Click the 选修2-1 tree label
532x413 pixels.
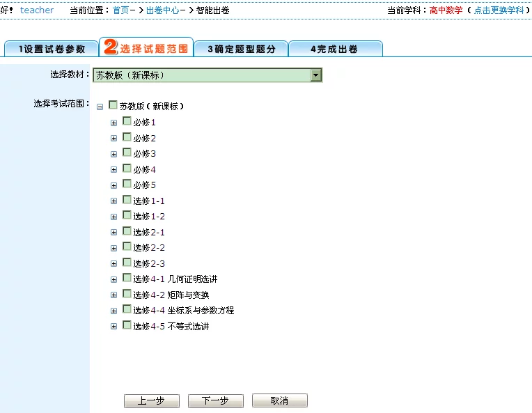[149, 233]
